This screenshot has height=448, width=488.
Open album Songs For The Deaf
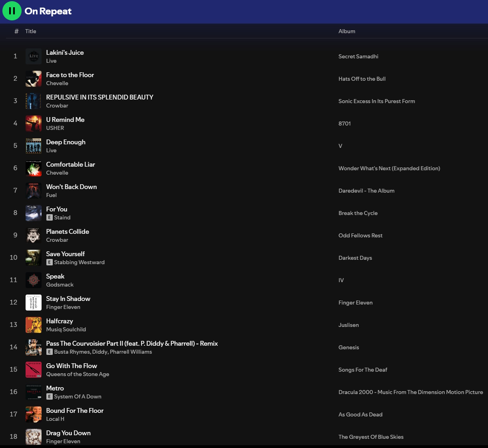coord(363,370)
